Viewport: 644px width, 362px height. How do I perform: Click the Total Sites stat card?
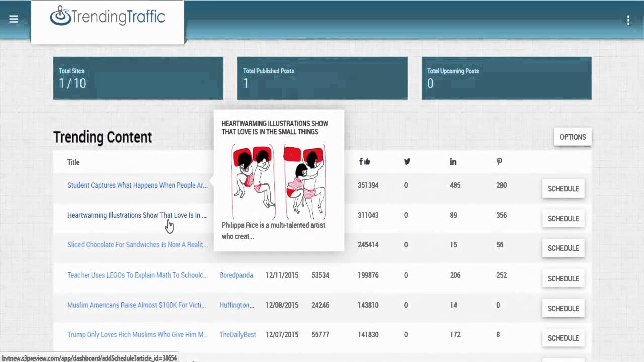pos(138,78)
